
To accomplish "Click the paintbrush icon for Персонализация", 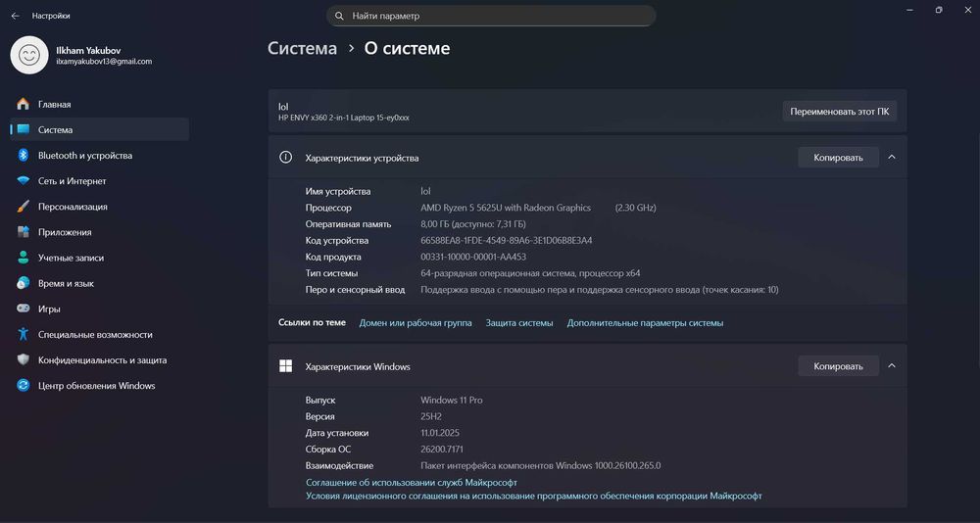I will [24, 207].
